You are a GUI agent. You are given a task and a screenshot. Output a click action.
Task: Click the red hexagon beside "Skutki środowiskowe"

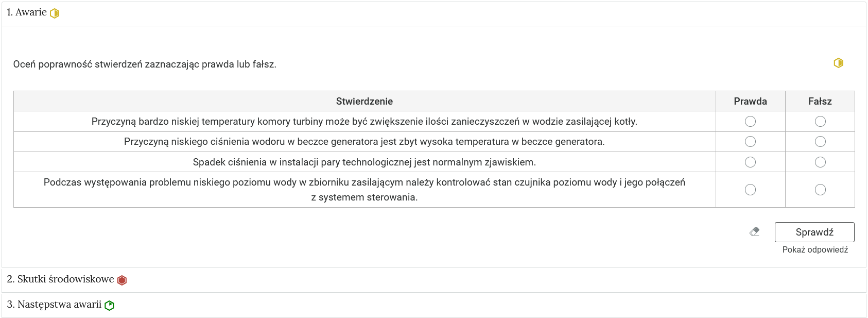point(121,279)
